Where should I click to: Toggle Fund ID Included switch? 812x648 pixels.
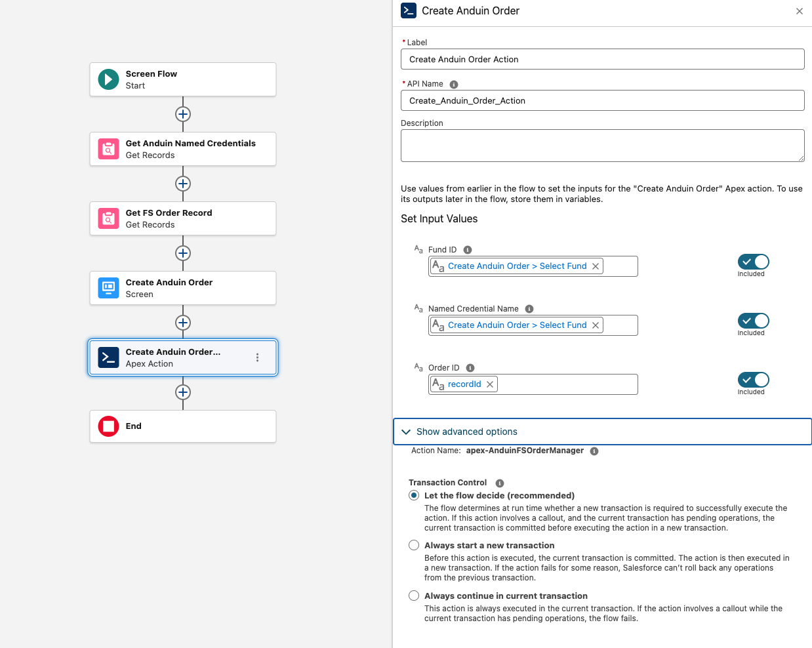[753, 262]
